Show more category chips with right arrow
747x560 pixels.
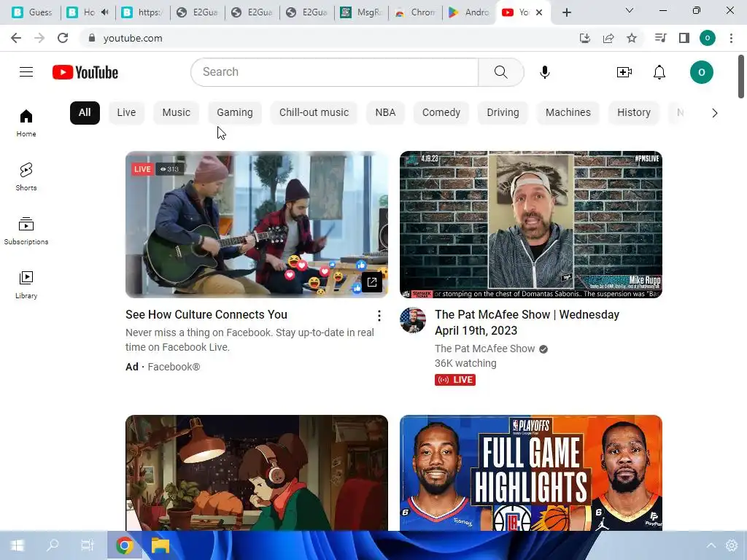click(x=715, y=113)
